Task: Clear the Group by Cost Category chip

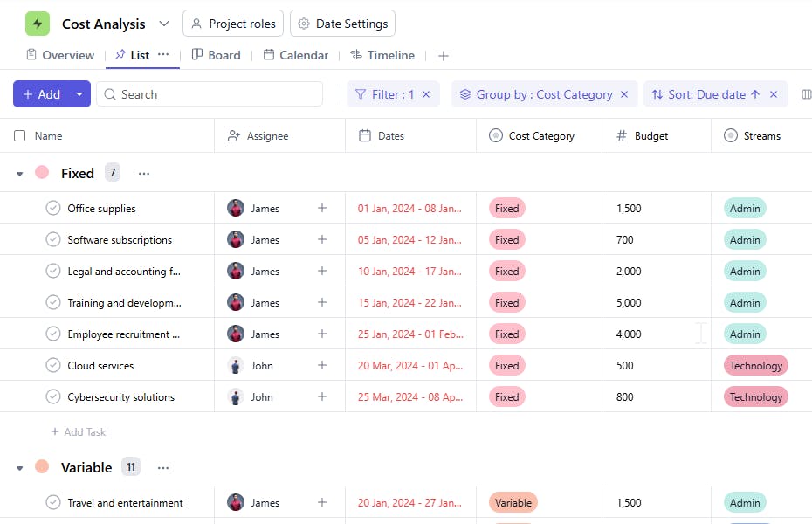Action: click(x=623, y=94)
